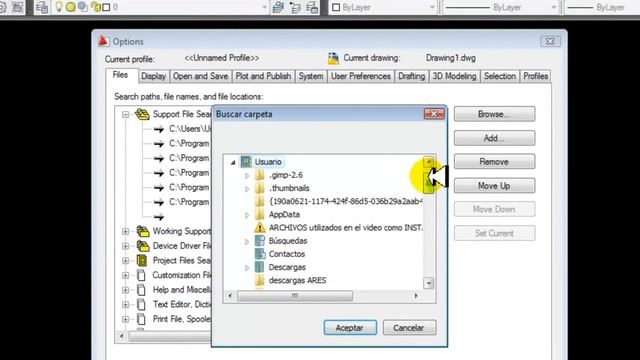
Task: Click the Project Files Search icon
Action: tap(142, 260)
